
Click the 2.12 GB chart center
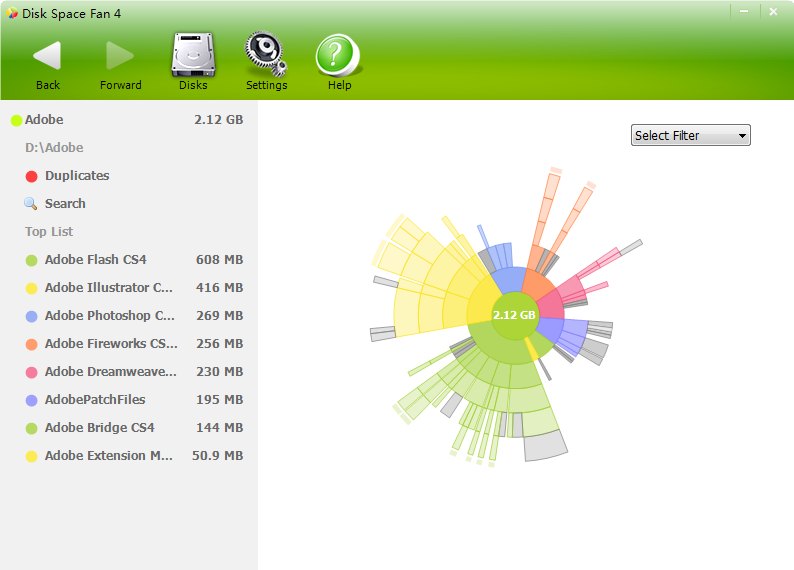[x=515, y=315]
